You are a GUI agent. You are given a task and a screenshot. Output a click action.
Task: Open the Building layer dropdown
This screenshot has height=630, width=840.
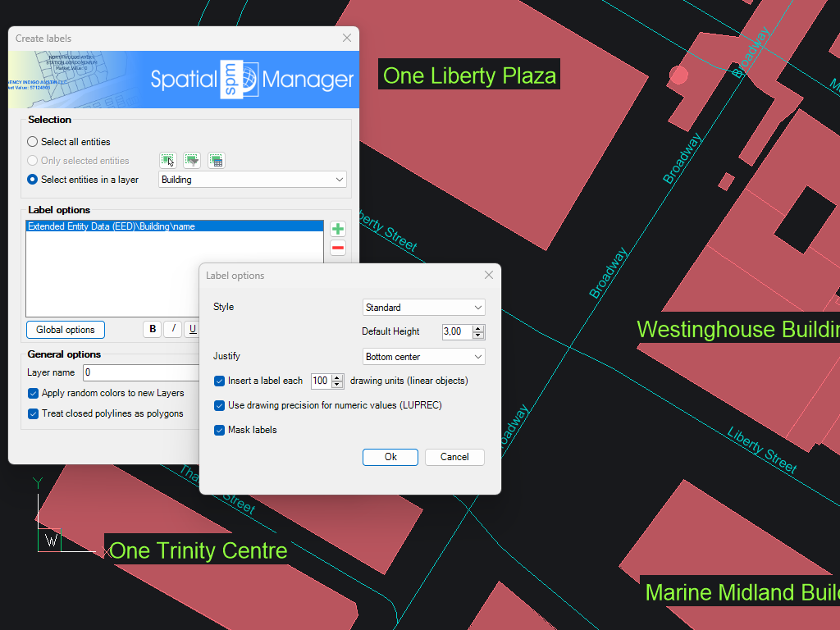click(253, 180)
